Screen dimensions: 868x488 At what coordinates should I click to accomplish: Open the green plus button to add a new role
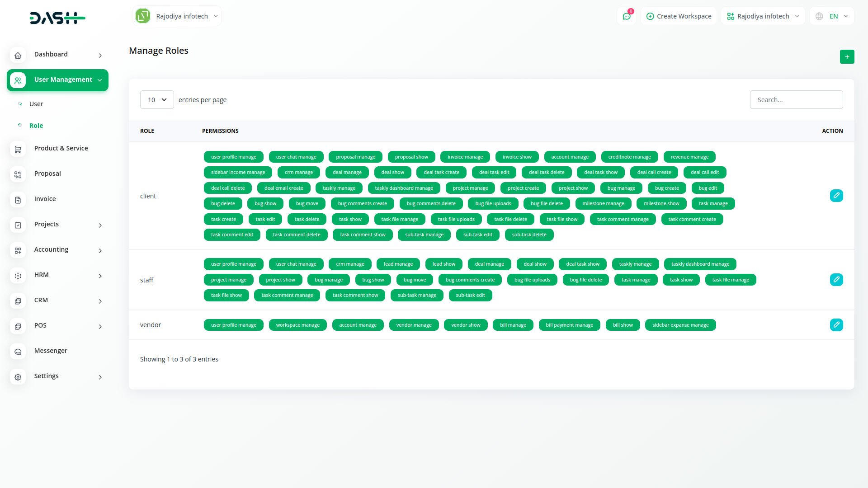click(847, 56)
